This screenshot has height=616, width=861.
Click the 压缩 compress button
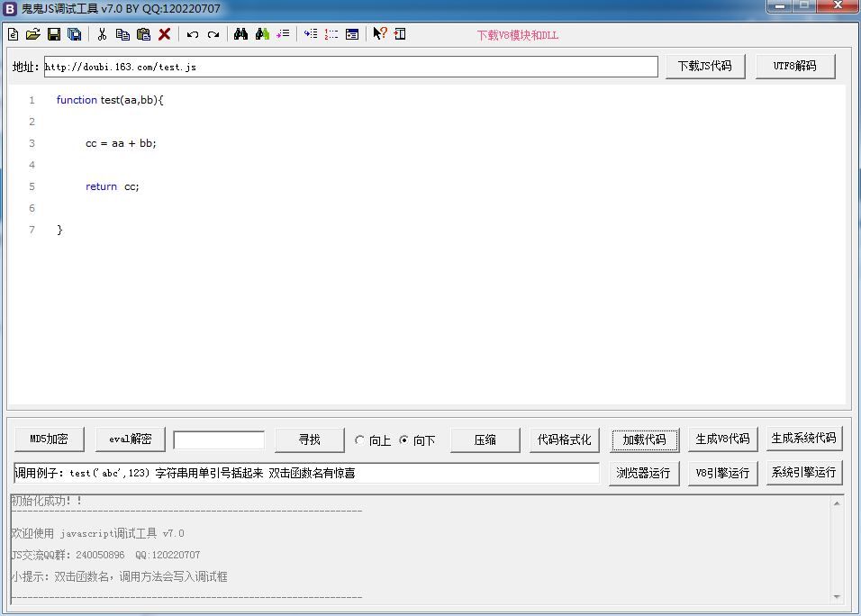485,439
